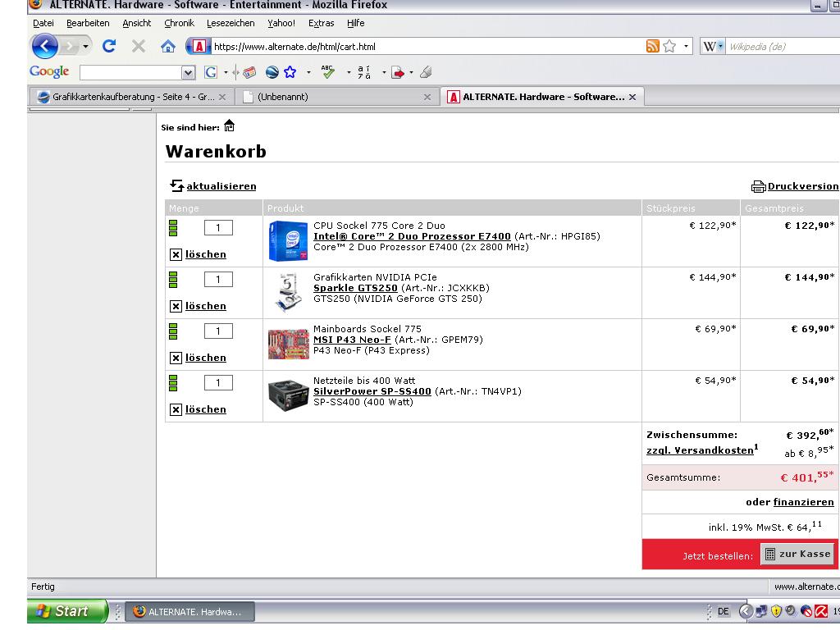
Task: Open the Druckversion link
Action: pyautogui.click(x=803, y=186)
